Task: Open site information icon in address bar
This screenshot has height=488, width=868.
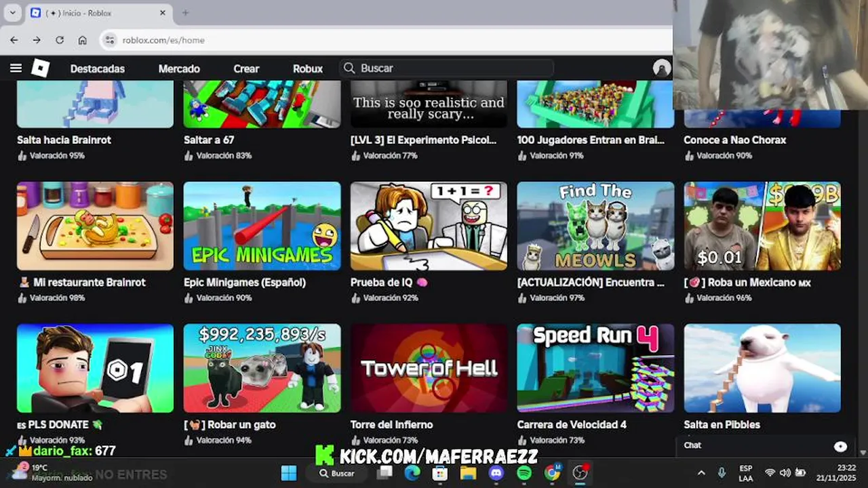Action: [x=110, y=40]
